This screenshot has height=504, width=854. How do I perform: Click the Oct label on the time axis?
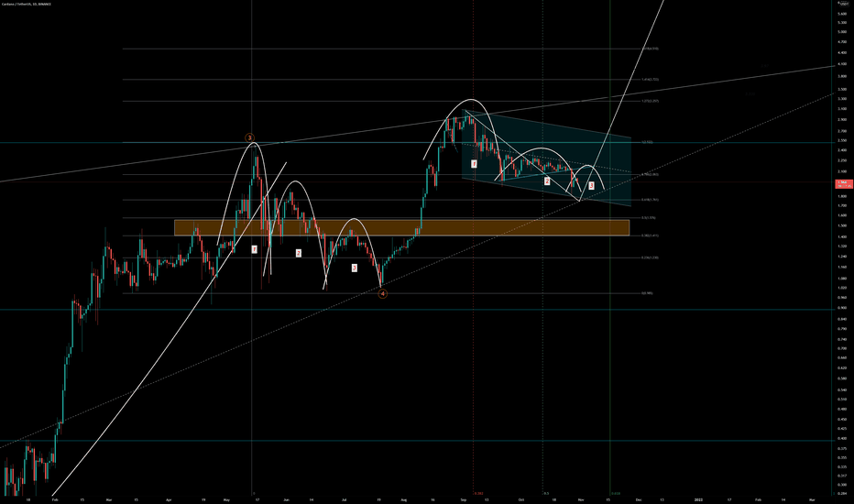pos(521,499)
